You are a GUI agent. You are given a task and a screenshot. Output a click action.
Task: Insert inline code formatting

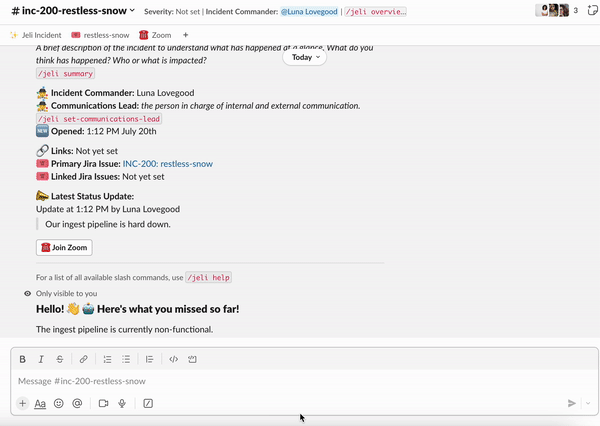173,359
